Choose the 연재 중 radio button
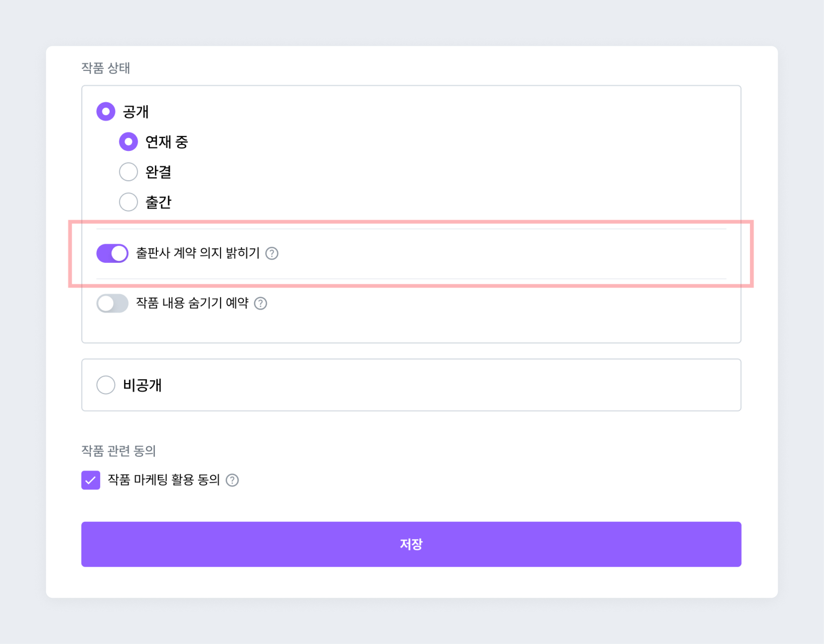Image resolution: width=824 pixels, height=644 pixels. [128, 142]
